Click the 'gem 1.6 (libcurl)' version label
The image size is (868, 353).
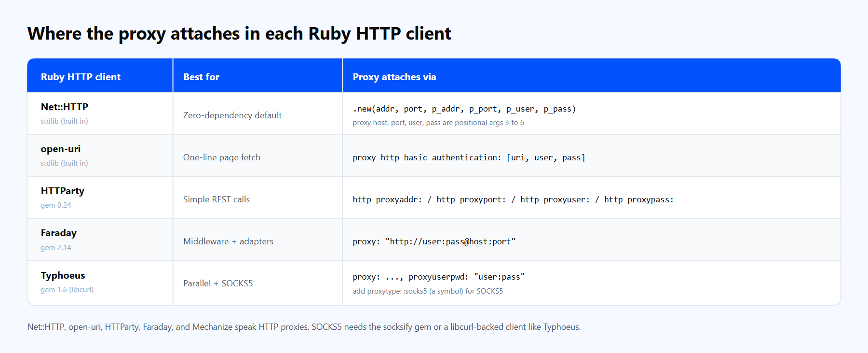[67, 290]
